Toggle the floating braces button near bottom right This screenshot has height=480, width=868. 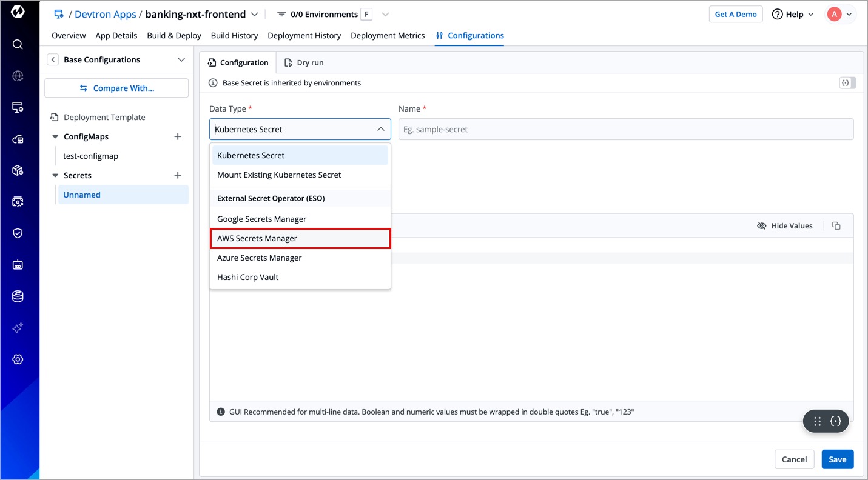836,421
